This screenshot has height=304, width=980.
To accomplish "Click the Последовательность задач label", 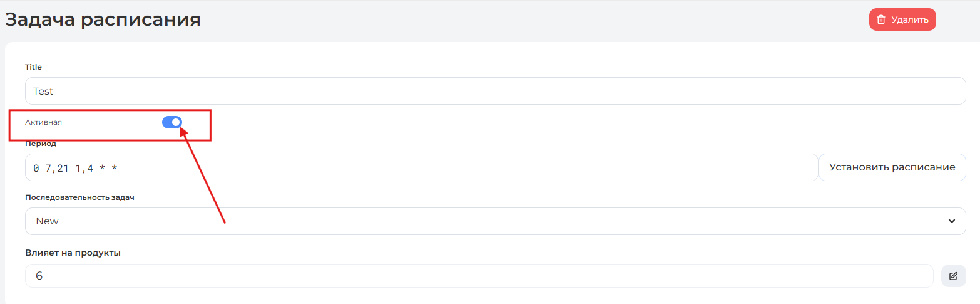I will tap(79, 197).
